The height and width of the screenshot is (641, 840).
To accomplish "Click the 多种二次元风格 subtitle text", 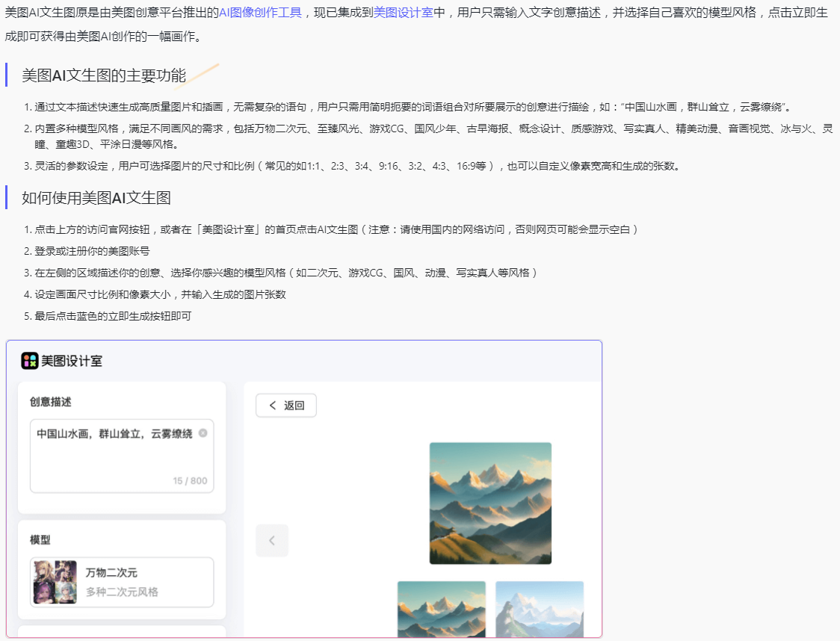I will click(x=122, y=592).
